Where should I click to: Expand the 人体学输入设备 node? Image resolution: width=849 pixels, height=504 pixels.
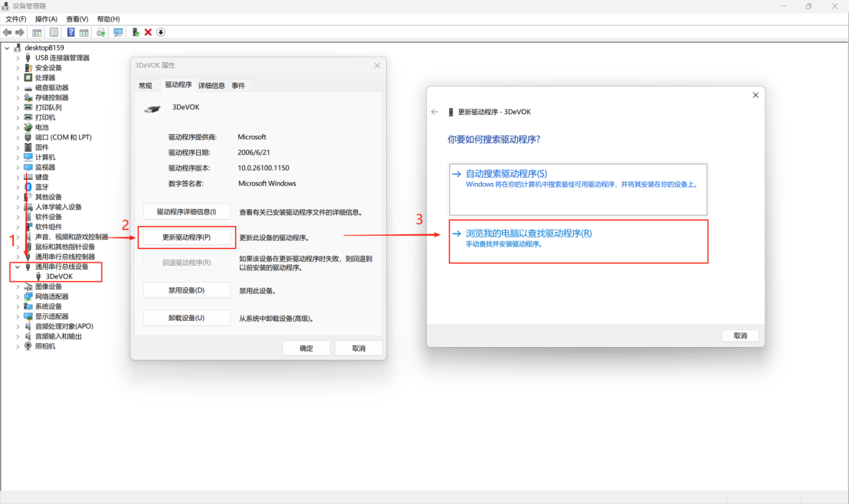(x=18, y=207)
